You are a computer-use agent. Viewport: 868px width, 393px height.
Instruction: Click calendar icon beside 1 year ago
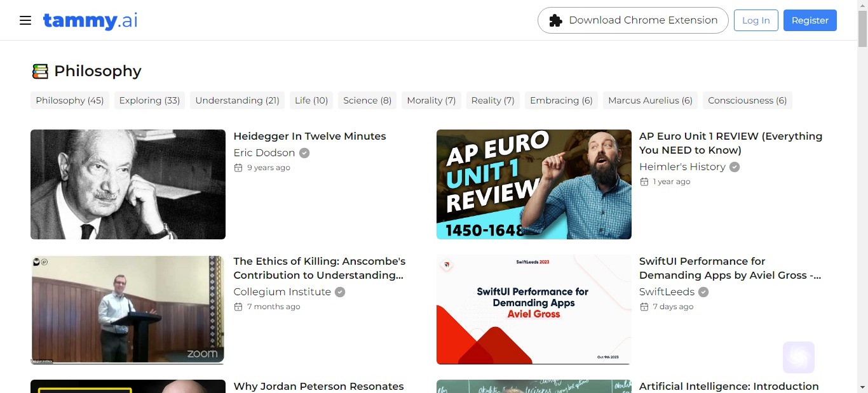click(x=644, y=182)
